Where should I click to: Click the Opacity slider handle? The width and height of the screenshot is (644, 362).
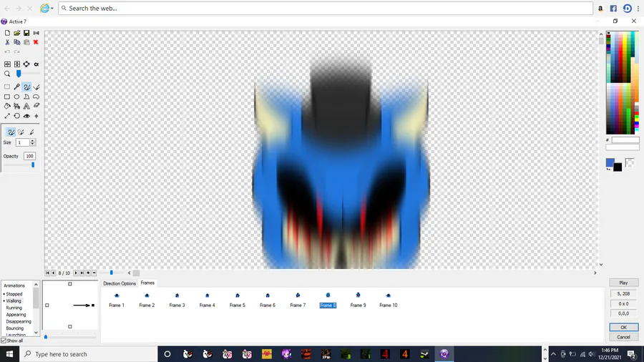click(x=33, y=165)
